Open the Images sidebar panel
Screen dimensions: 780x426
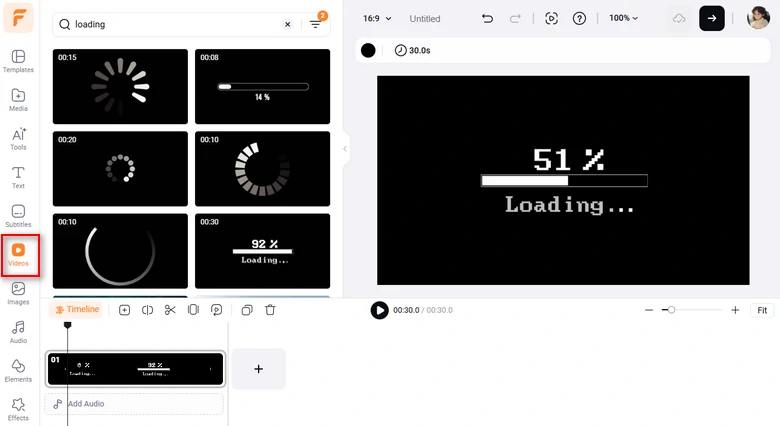click(x=18, y=294)
